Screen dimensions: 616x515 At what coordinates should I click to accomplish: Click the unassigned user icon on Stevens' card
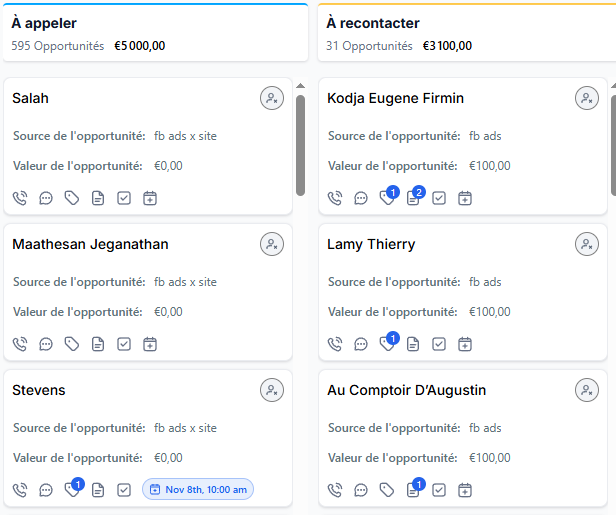pyautogui.click(x=272, y=390)
